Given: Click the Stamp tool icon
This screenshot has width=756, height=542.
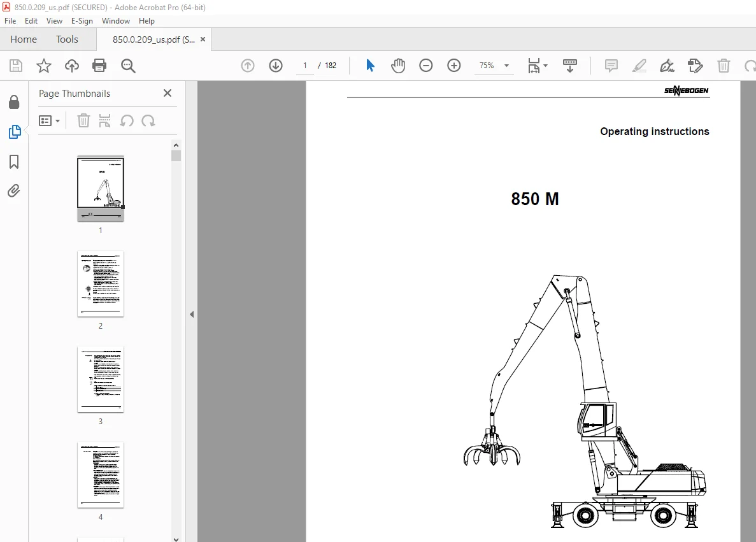Looking at the screenshot, I should pyautogui.click(x=695, y=66).
